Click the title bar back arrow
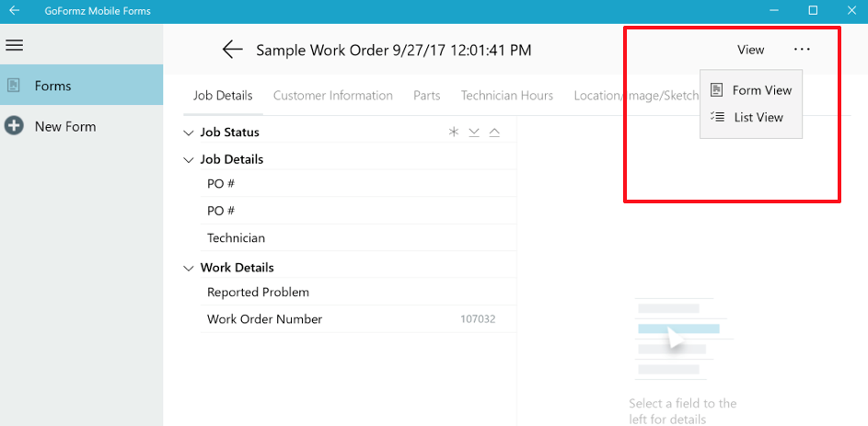 (x=15, y=10)
